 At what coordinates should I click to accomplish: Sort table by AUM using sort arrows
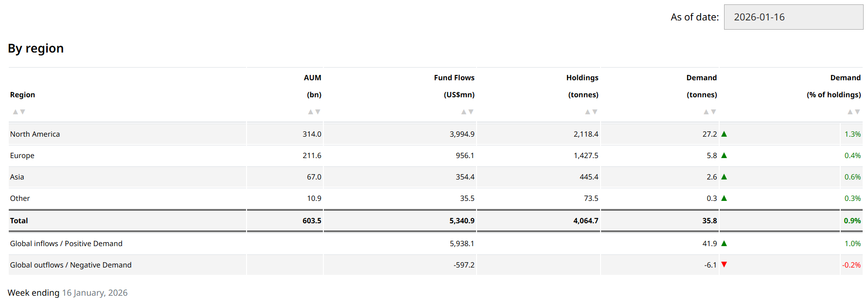tap(314, 112)
